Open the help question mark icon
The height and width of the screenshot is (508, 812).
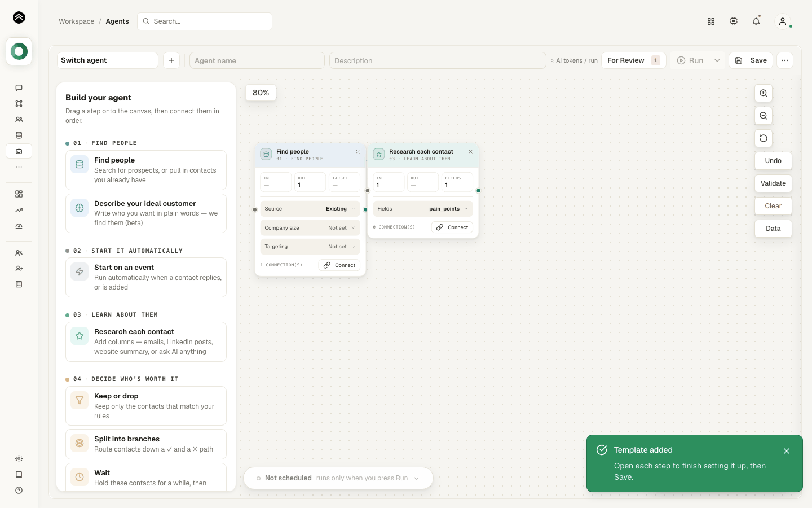pyautogui.click(x=19, y=491)
